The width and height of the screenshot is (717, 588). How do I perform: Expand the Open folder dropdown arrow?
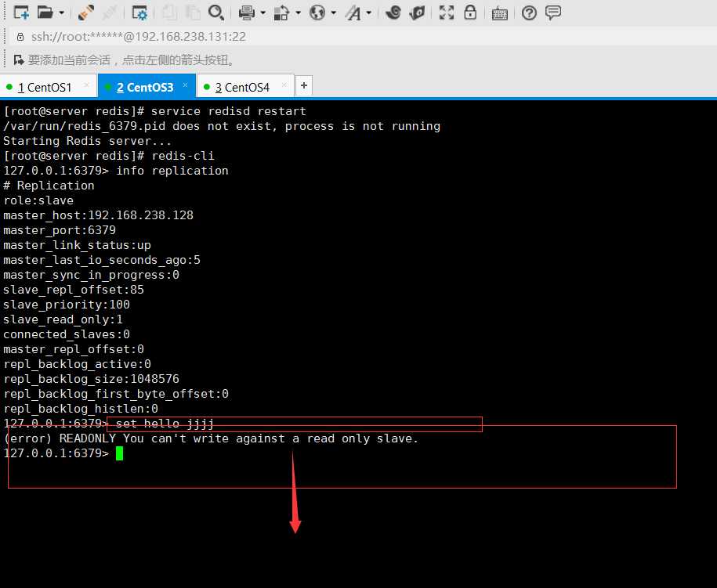point(61,13)
